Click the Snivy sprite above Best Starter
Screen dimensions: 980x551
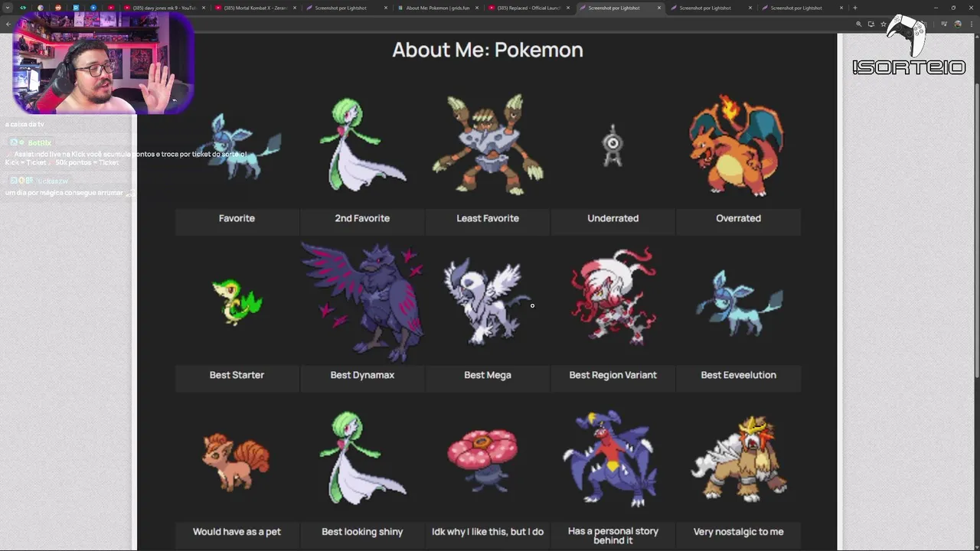click(237, 301)
